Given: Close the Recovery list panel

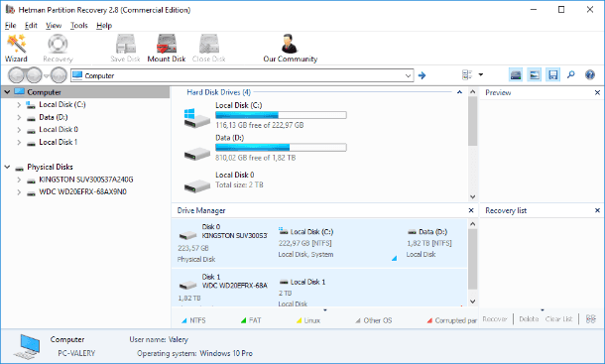Looking at the screenshot, I should tap(597, 210).
